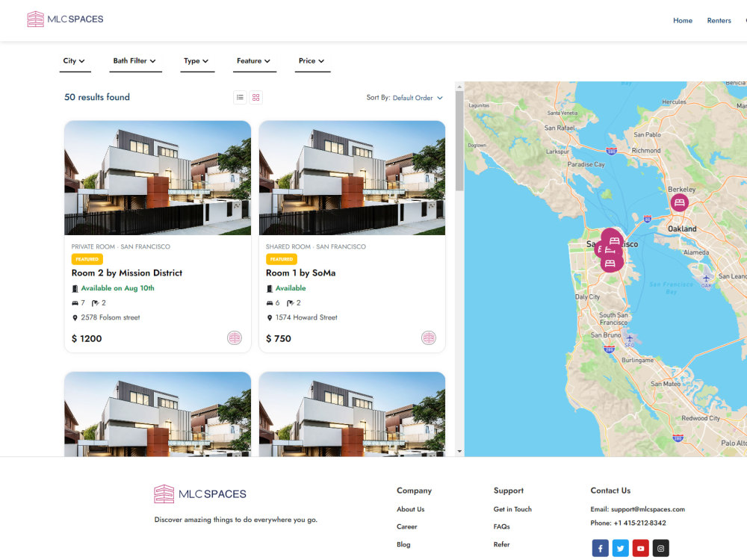The height and width of the screenshot is (560, 747).
Task: Open the Facebook social icon
Action: [601, 548]
